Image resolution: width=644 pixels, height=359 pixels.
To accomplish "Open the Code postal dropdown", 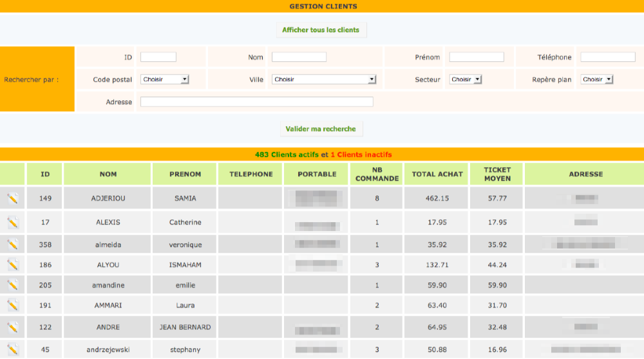I will point(165,80).
